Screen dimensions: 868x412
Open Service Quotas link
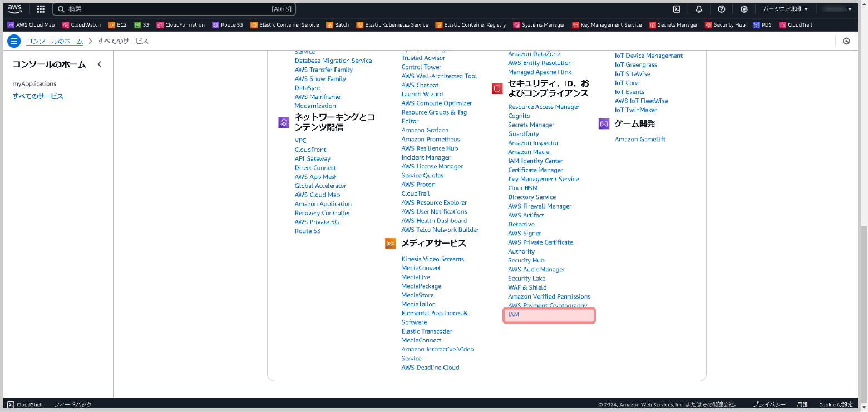pos(423,176)
